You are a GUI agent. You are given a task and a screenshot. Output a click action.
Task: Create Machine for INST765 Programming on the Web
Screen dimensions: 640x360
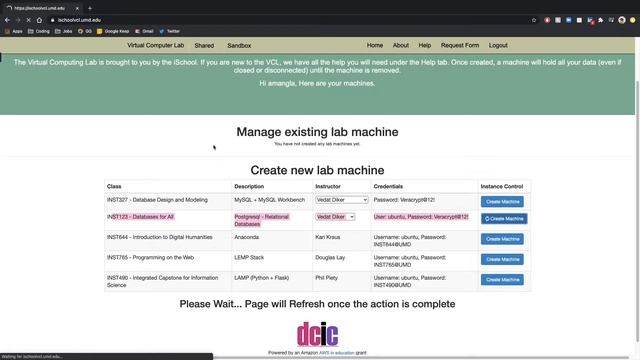[x=502, y=260]
